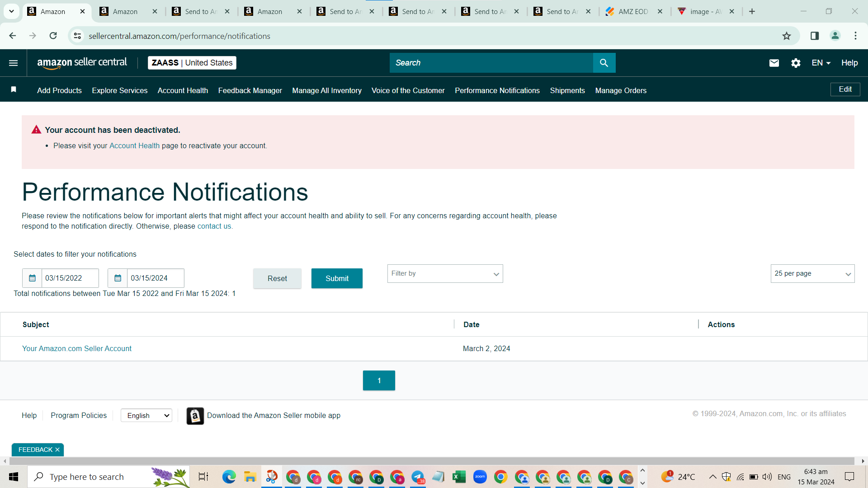Click the bookmark flag icon in nav bar
The height and width of the screenshot is (488, 868).
[x=14, y=89]
